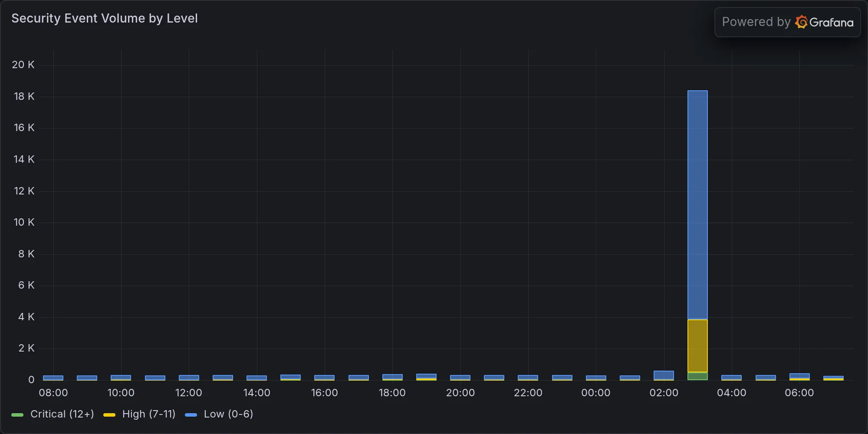The height and width of the screenshot is (434, 868).
Task: Select the bar above the 06:00 label
Action: tap(799, 377)
